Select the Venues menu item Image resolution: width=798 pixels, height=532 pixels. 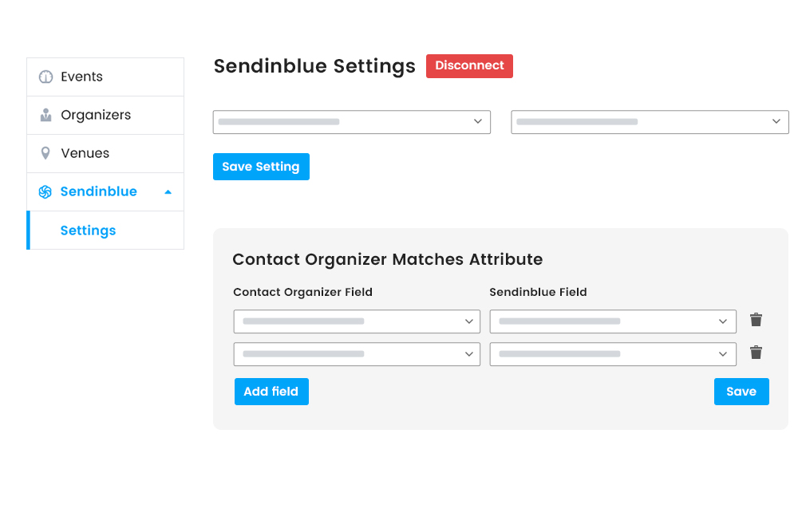pos(85,153)
